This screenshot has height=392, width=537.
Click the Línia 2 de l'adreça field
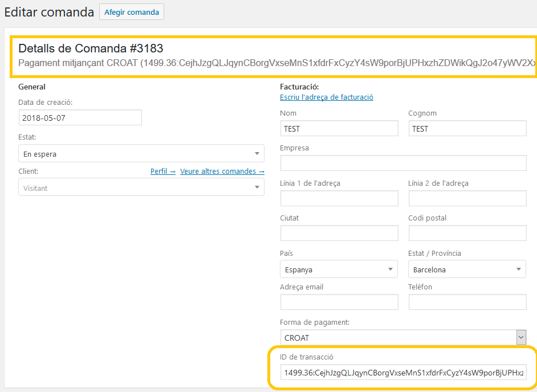pos(467,199)
